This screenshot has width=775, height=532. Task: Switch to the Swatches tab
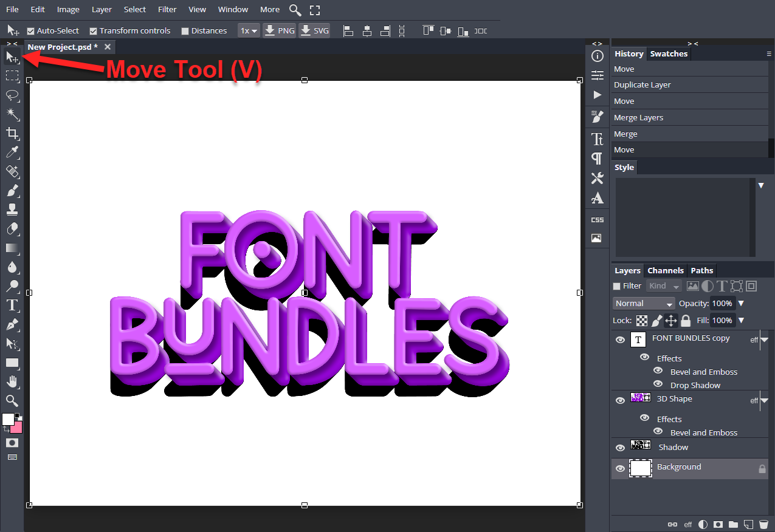pos(669,54)
